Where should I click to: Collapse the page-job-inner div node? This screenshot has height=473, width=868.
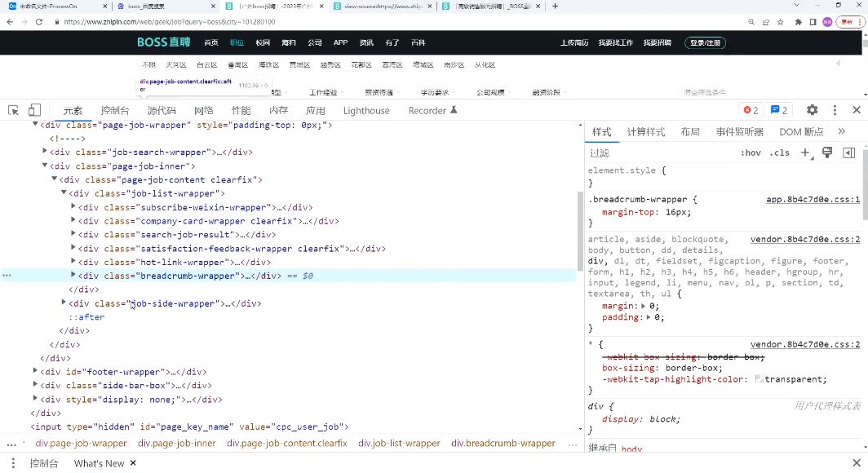tap(45, 166)
